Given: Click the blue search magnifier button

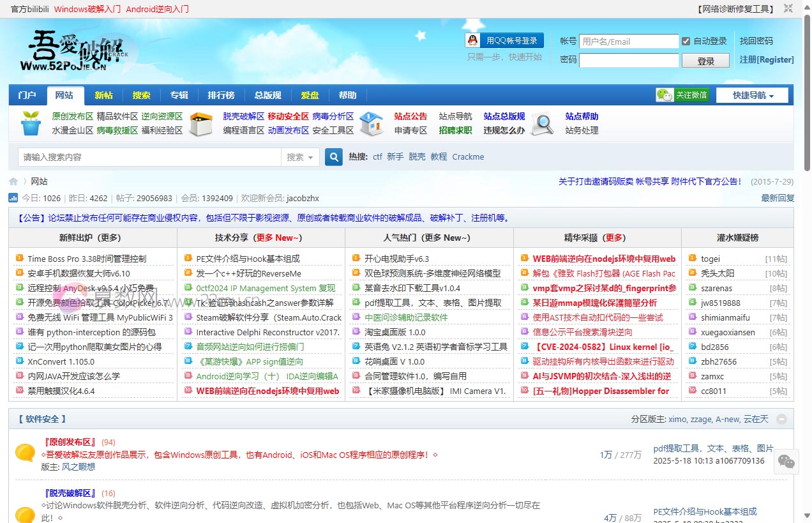Looking at the screenshot, I should click(333, 156).
